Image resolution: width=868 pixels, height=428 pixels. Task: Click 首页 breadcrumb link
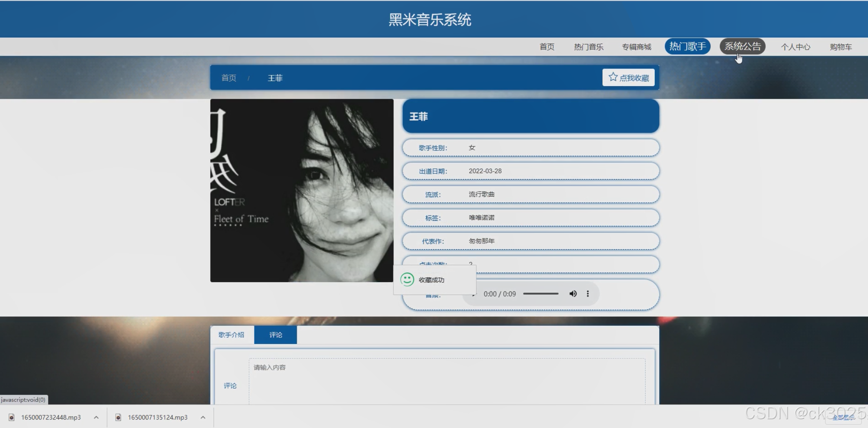coord(229,78)
